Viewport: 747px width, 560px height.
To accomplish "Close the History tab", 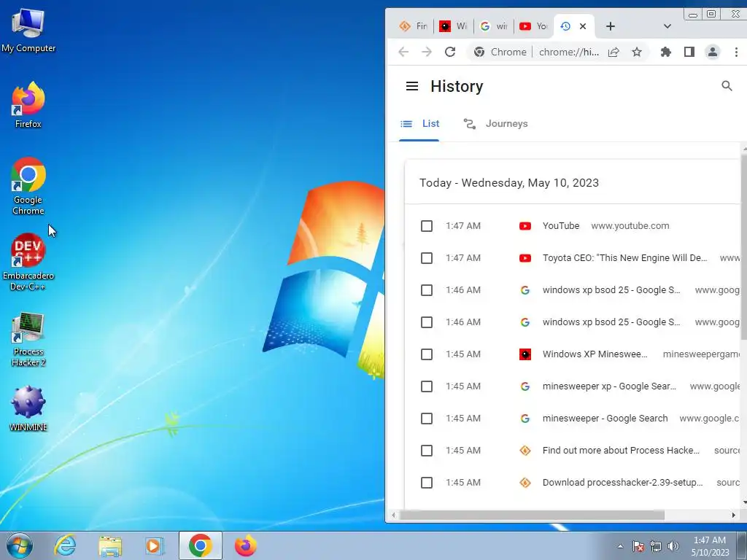I will [583, 26].
